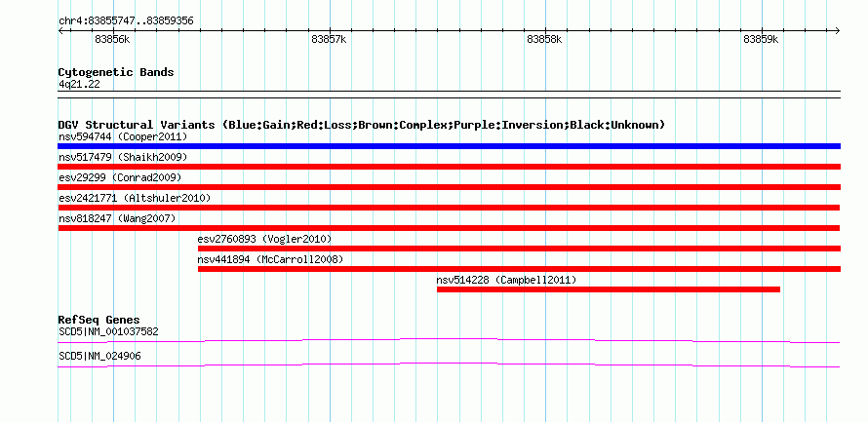This screenshot has height=422, width=868.
Task: Click the esv2421771 red loss bar
Action: click(449, 208)
